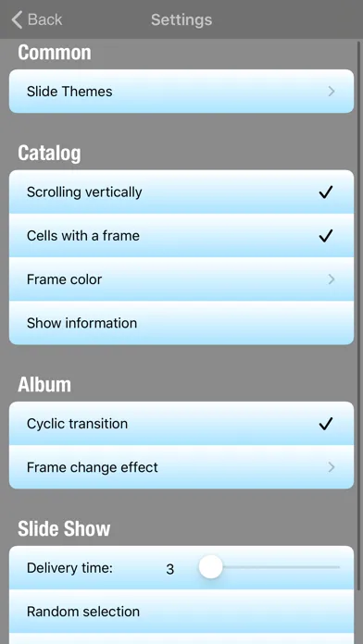Viewport: 363px width, 644px height.
Task: Tap the Back chevron icon
Action: coord(17,19)
